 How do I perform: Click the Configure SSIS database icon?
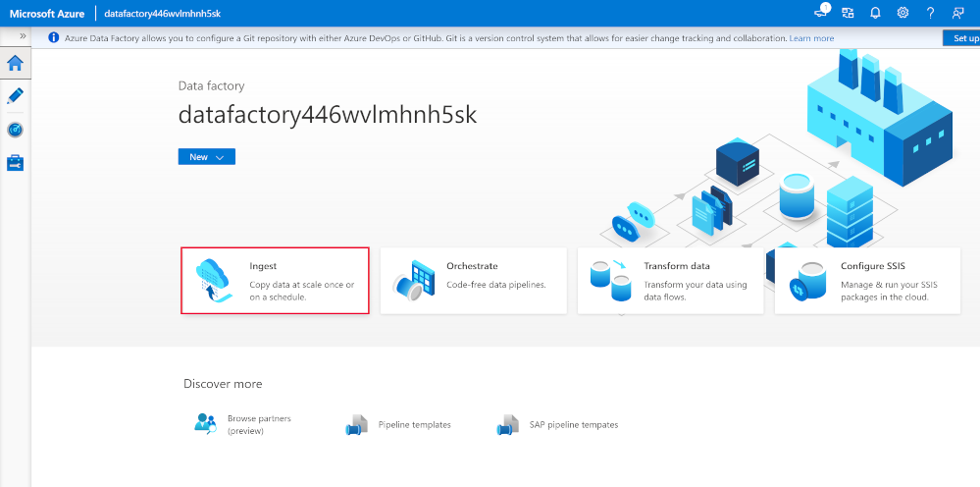pyautogui.click(x=807, y=282)
